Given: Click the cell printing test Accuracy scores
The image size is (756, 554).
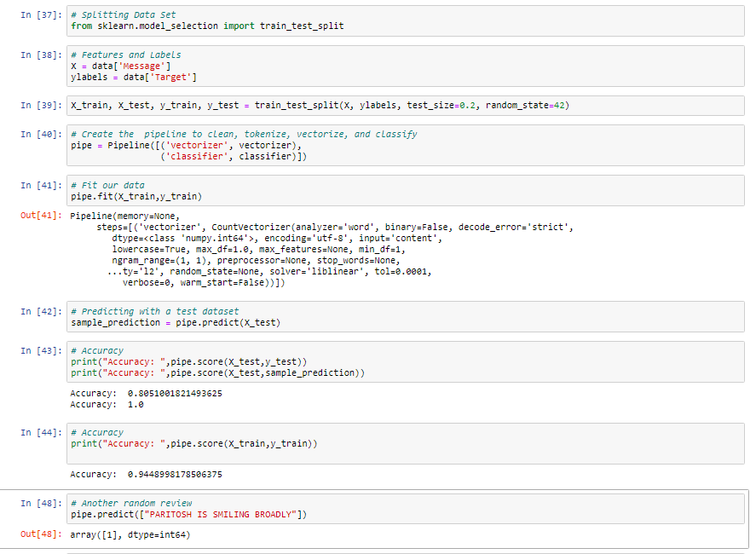Looking at the screenshot, I should point(406,361).
